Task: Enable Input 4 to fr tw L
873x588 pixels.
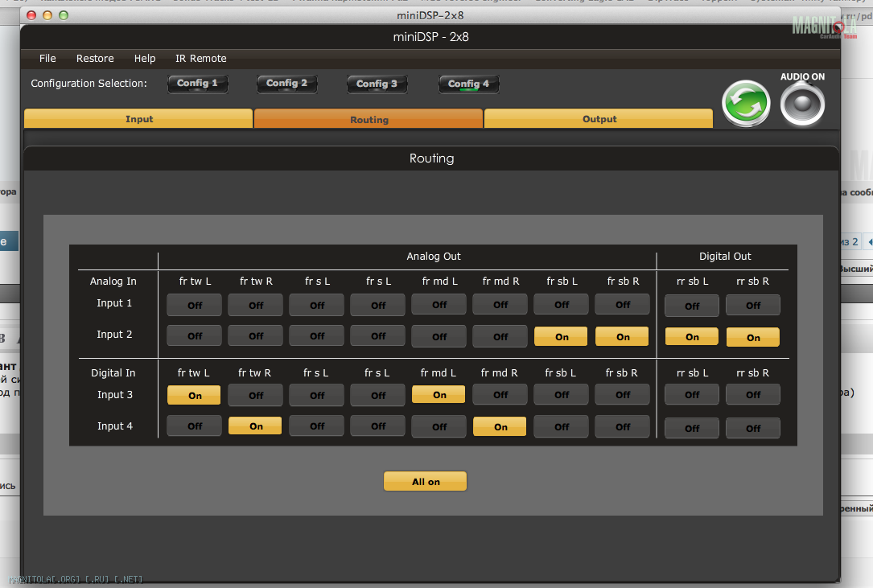Action: [195, 426]
